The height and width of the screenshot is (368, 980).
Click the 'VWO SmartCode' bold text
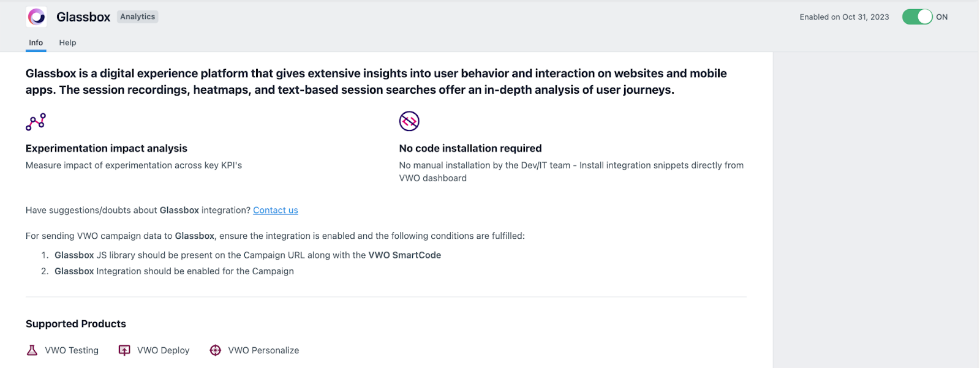click(405, 255)
